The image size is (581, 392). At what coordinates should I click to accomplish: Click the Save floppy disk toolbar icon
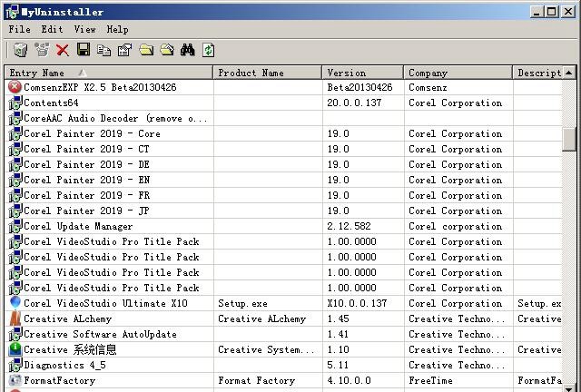click(x=84, y=49)
